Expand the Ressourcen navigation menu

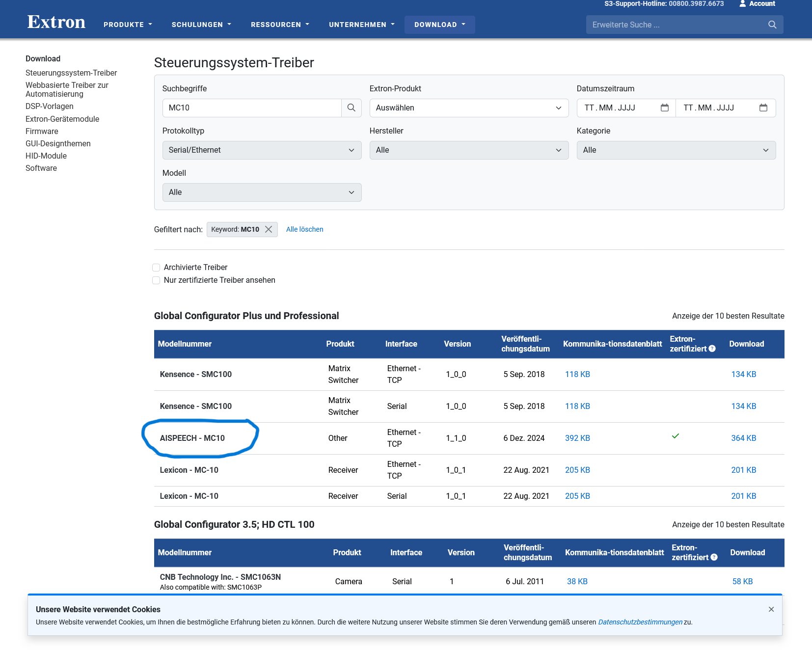pos(280,25)
